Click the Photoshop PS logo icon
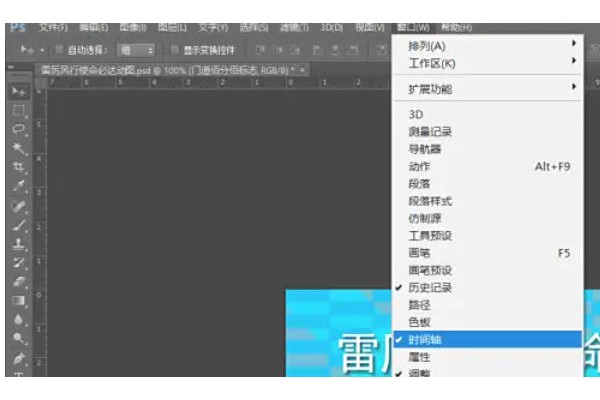Viewport: 600px width, 400px height. tap(18, 28)
